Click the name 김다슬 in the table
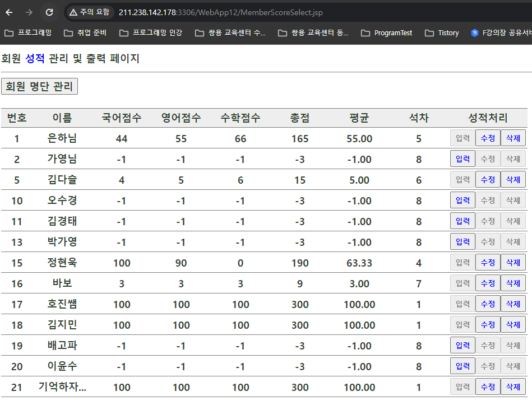The width and height of the screenshot is (532, 410). [x=62, y=179]
